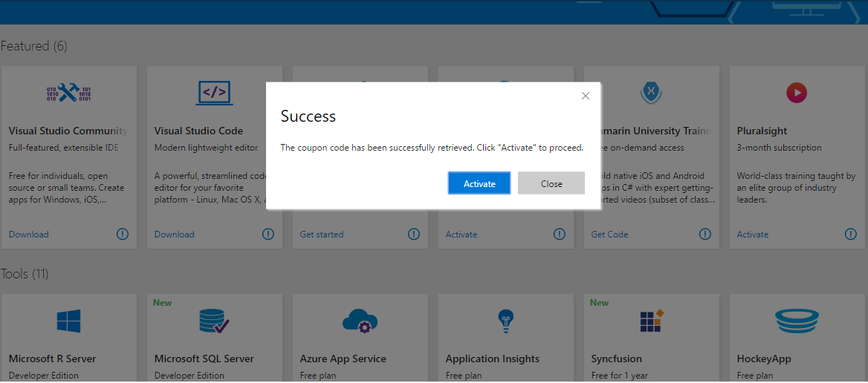Screen dimensions: 868x383
Task: Click the Microsoft R Server title
Action: pyautogui.click(x=53, y=359)
